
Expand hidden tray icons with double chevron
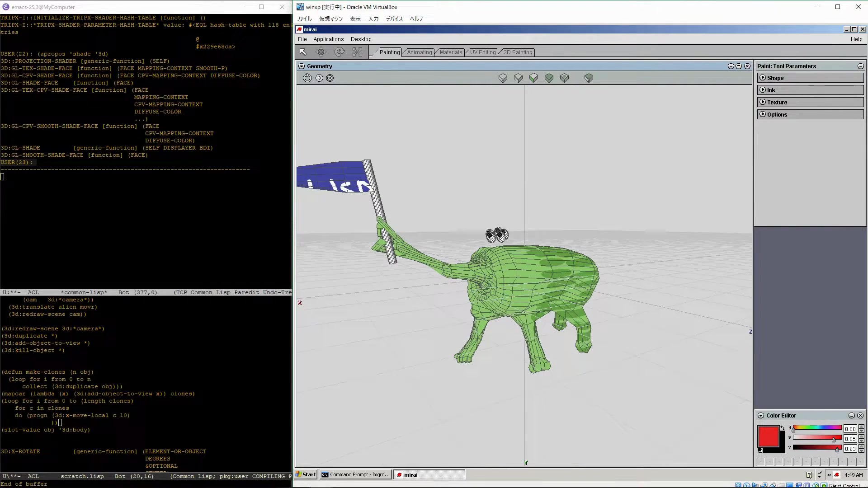tap(829, 475)
